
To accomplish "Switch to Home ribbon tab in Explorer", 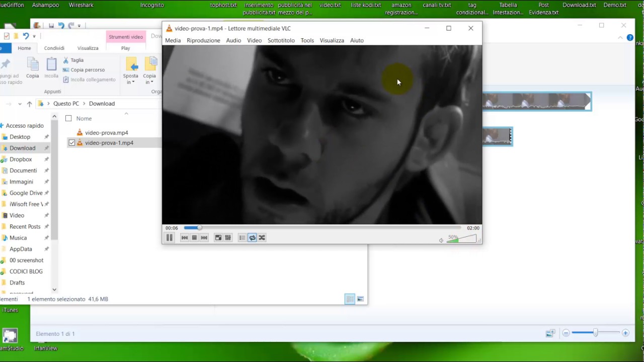I will (24, 48).
